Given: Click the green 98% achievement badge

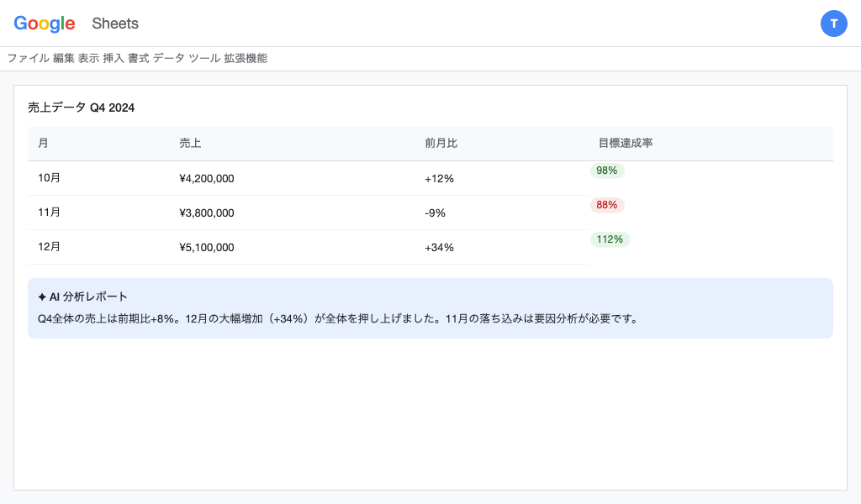Looking at the screenshot, I should (x=607, y=171).
